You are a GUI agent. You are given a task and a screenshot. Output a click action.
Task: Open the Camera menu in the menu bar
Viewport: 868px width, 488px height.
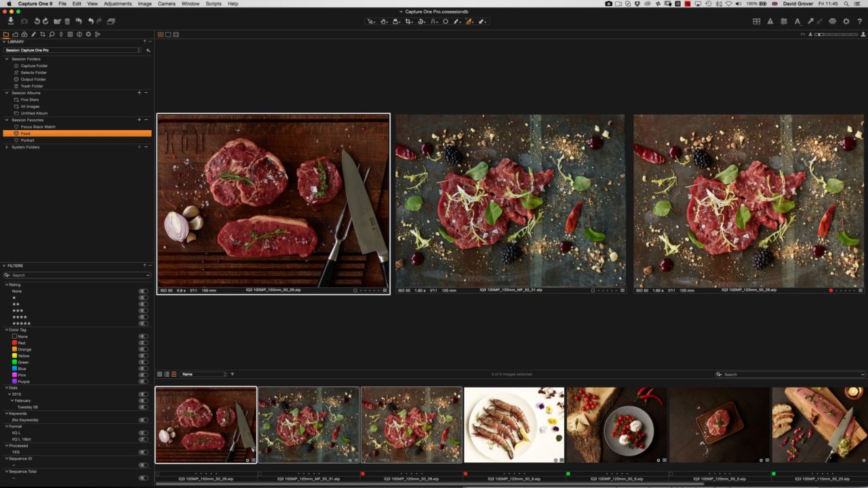(166, 3)
